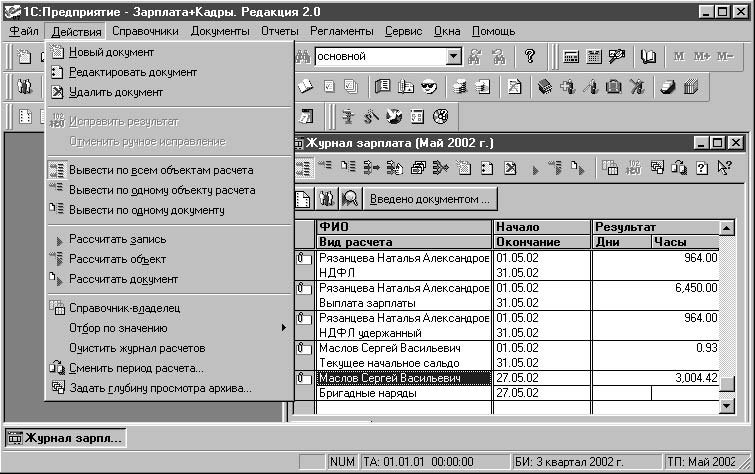Screen dimensions: 755x474
Task: Click the open books icon in main toolbar
Action: click(648, 57)
